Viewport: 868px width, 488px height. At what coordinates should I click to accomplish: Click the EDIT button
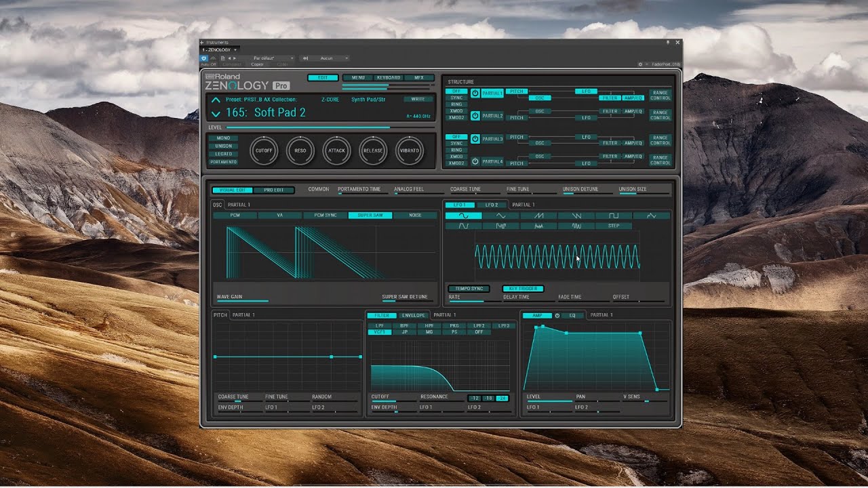click(323, 78)
